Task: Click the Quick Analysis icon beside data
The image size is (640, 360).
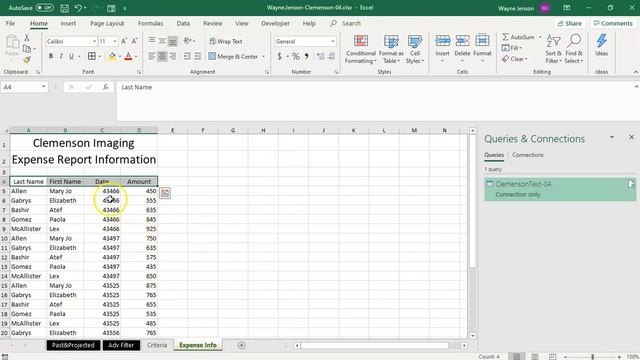Action: [164, 193]
